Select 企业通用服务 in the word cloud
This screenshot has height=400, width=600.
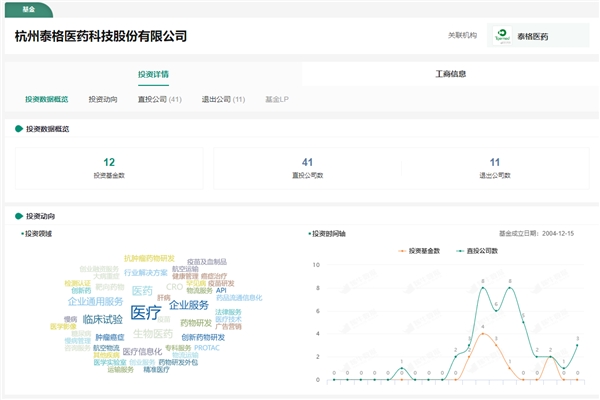tap(96, 302)
